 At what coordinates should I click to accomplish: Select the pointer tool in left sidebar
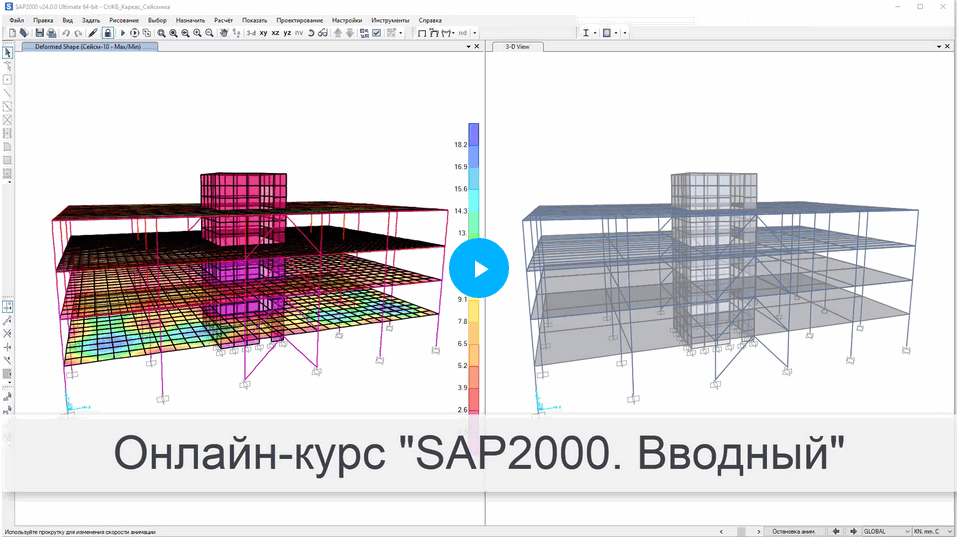click(x=8, y=52)
